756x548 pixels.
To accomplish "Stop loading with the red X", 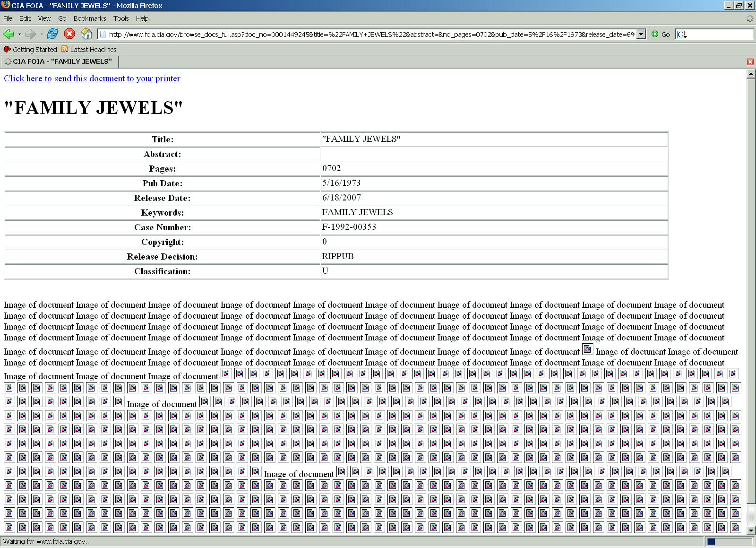I will (69, 34).
